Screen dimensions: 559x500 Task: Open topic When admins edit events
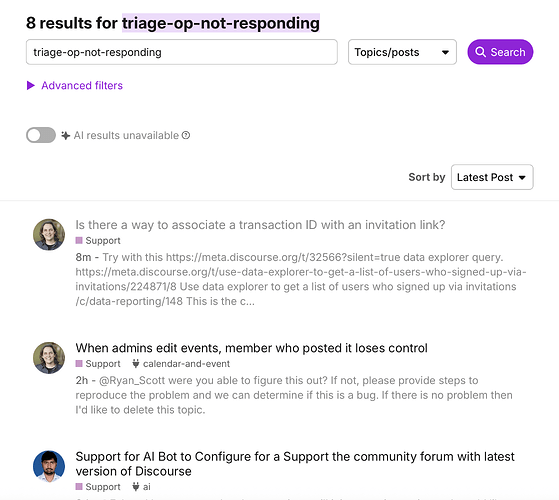point(251,348)
